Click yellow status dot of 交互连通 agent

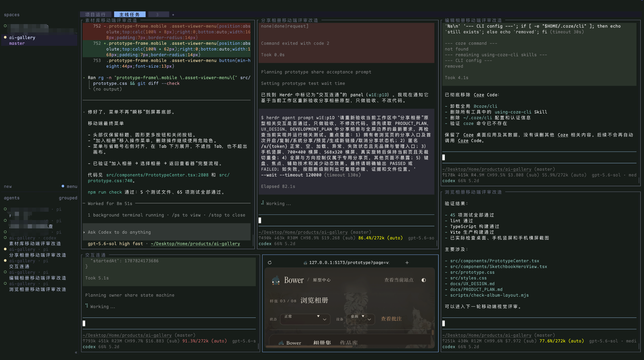point(5,260)
